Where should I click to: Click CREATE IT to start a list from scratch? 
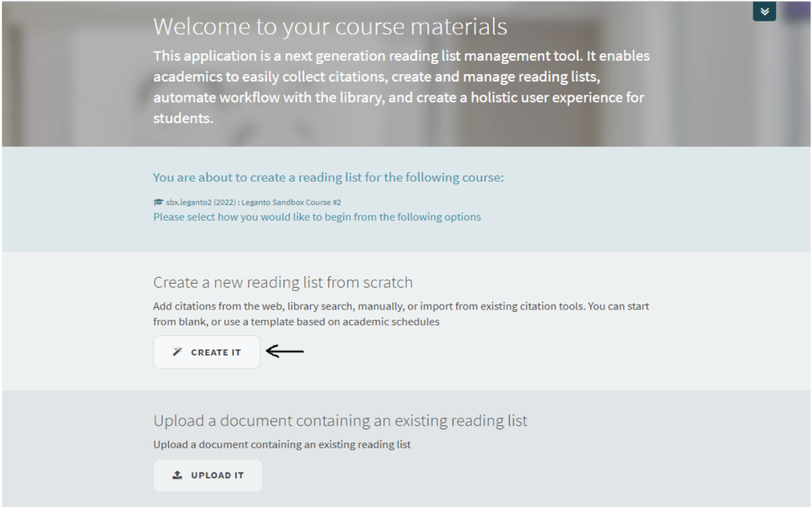[x=207, y=352]
